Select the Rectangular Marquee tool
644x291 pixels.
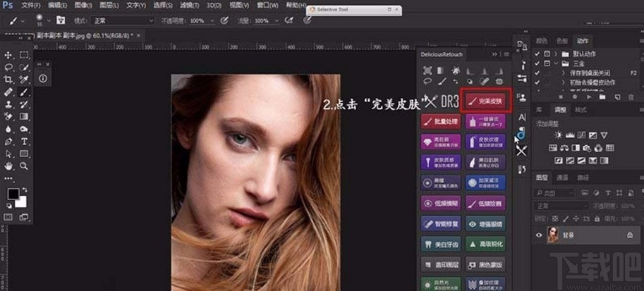(24, 55)
